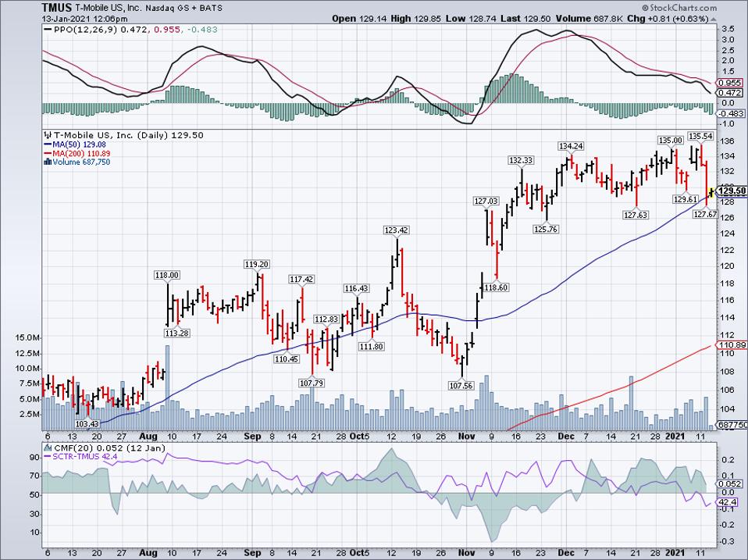Viewport: 748px width, 560px height.
Task: Click the 116.43 price label
Action: tap(356, 288)
